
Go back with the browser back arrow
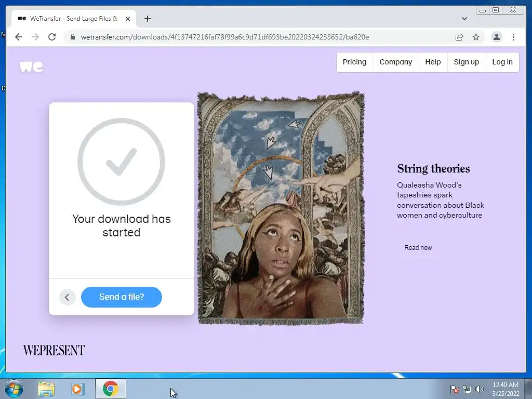point(19,37)
